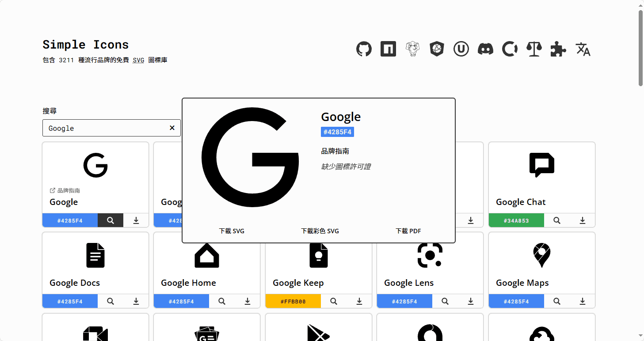View details magnifier on Google Keep card
The height and width of the screenshot is (341, 644).
pyautogui.click(x=334, y=301)
